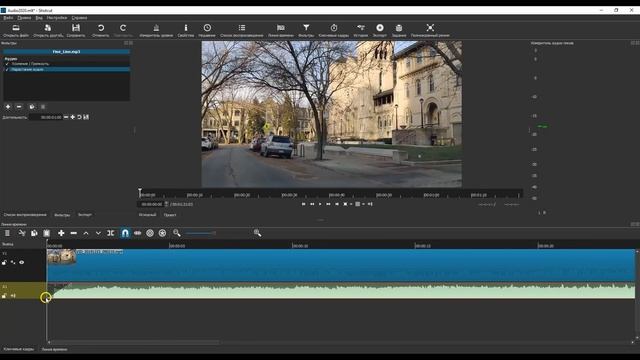Play the video in the player

(x=320, y=204)
